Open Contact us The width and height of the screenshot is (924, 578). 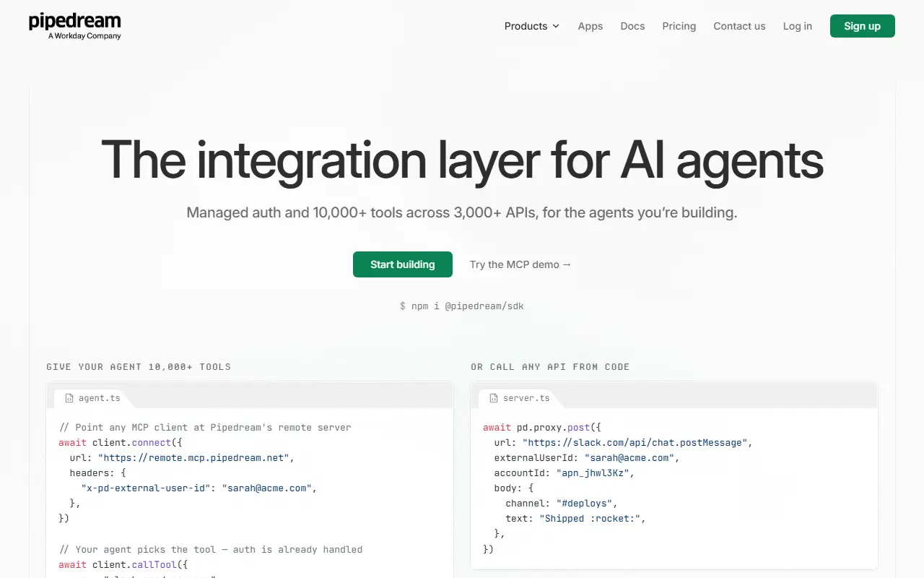[739, 26]
